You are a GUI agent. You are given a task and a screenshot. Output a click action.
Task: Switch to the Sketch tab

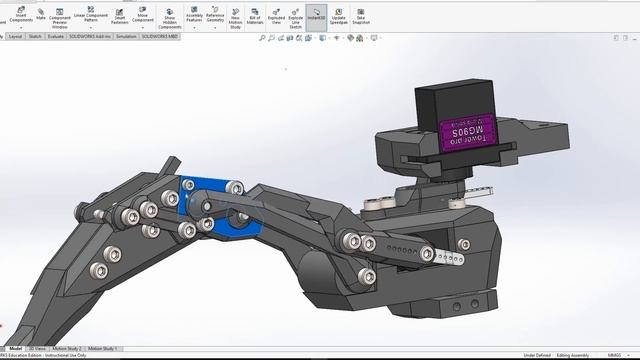[35, 36]
